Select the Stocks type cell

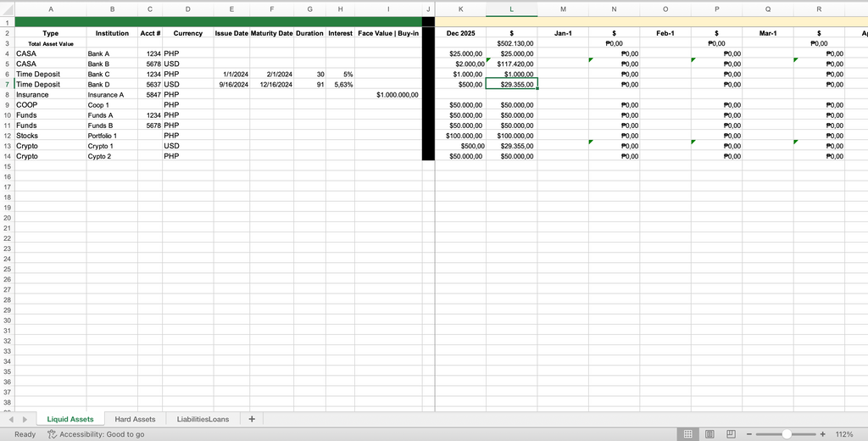point(50,136)
